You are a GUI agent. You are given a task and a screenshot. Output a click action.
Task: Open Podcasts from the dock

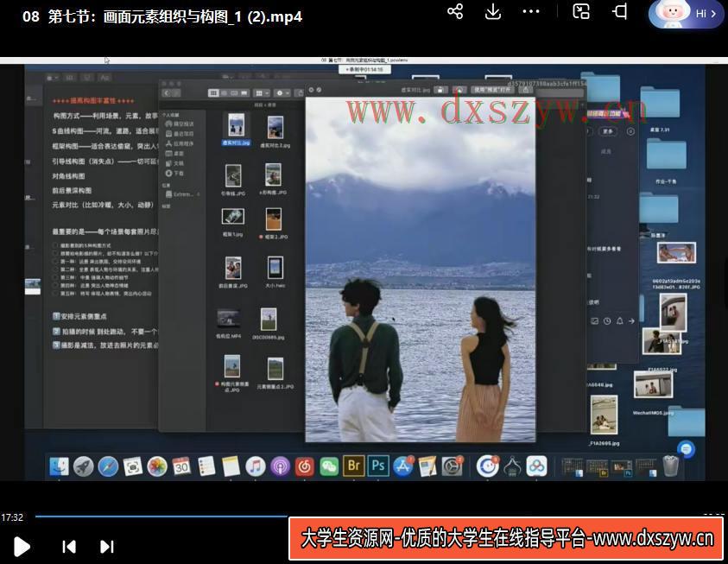pos(280,466)
